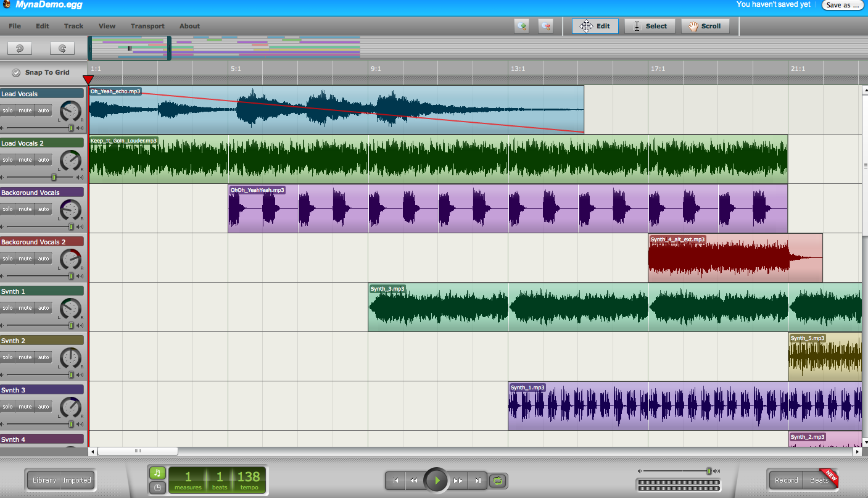Toggle auto on Synth 2 track
The width and height of the screenshot is (868, 498).
coord(43,357)
